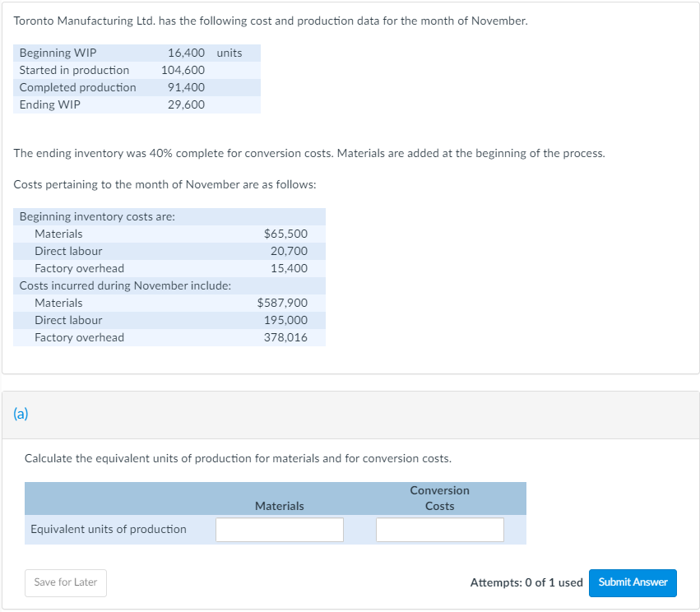Click the 'Beginning WIP' row label

tap(58, 53)
